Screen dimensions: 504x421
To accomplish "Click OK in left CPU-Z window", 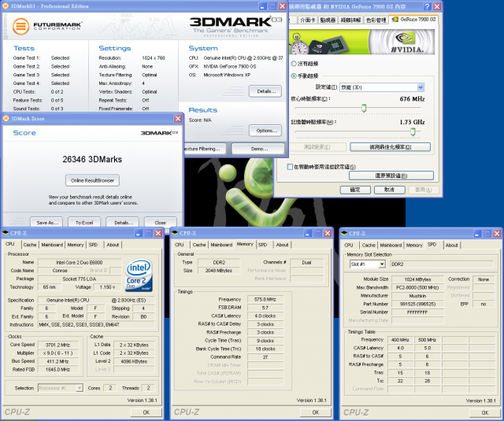I will pos(146,412).
